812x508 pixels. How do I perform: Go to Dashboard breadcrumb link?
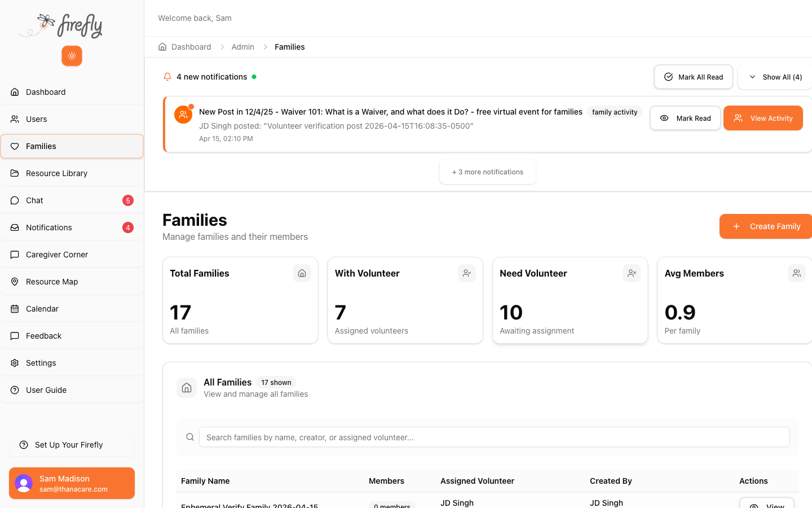click(x=191, y=47)
